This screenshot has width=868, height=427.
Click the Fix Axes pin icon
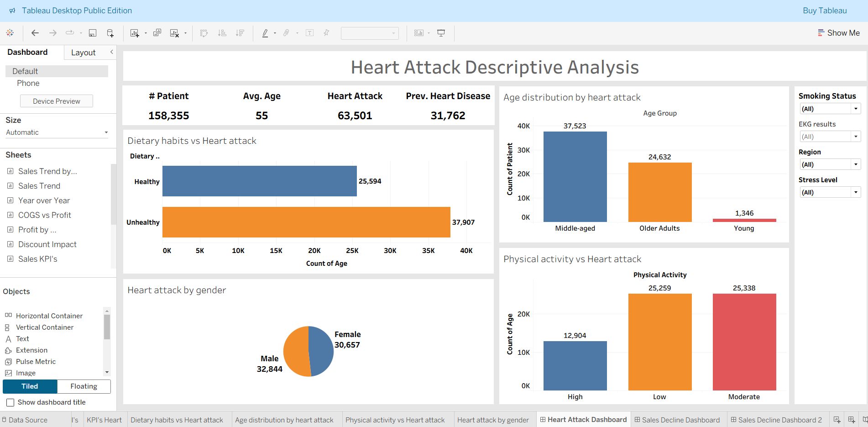pyautogui.click(x=326, y=33)
